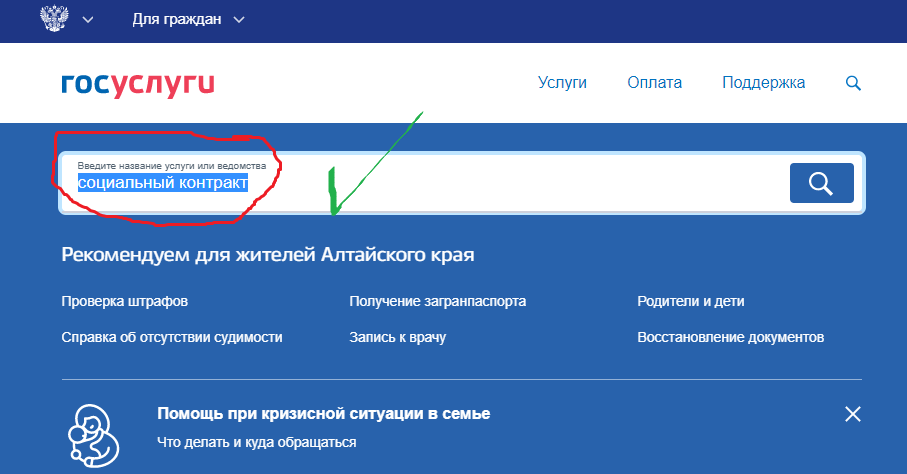Open "Получение загранпаспорта" link
The height and width of the screenshot is (474, 907).
[x=438, y=302]
